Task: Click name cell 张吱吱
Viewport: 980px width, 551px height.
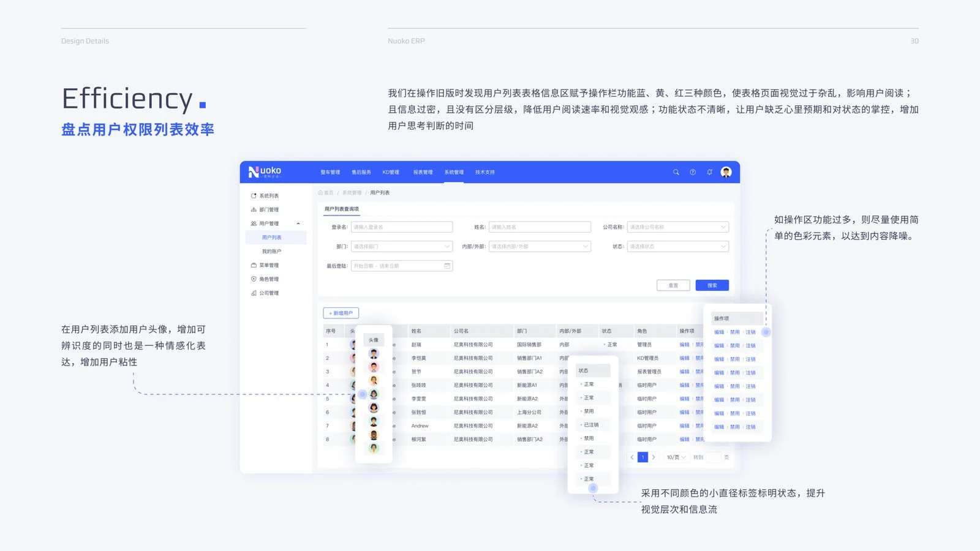Action: [x=419, y=385]
